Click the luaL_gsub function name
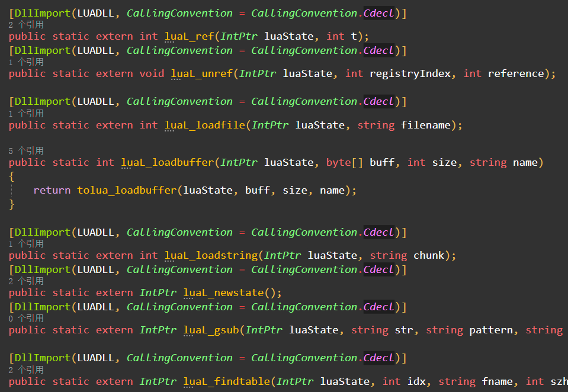This screenshot has width=568, height=392. coord(211,330)
